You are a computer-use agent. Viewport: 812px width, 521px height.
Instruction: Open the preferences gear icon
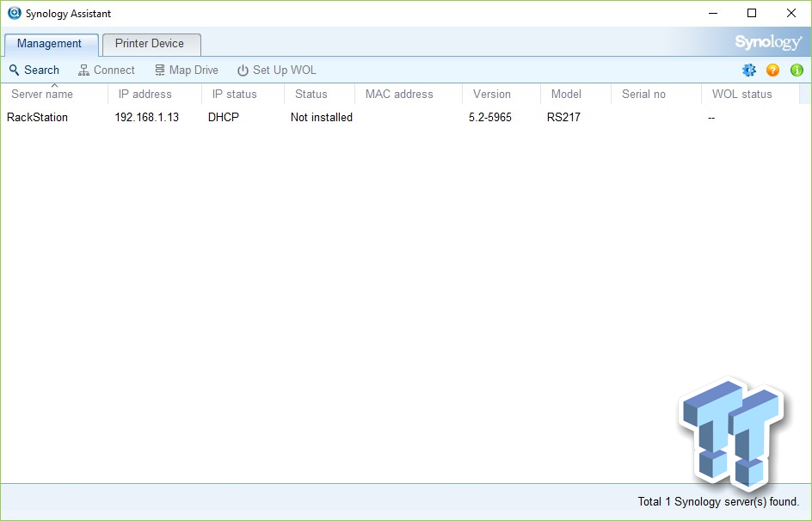[749, 70]
